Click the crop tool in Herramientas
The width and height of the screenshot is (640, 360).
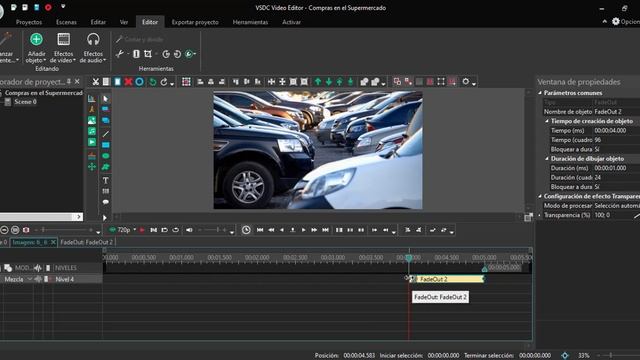click(148, 54)
